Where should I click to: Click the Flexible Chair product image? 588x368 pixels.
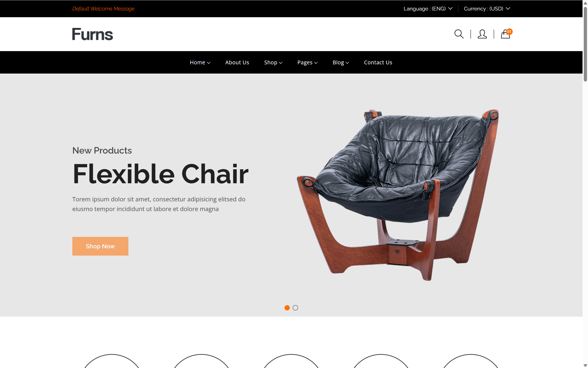(397, 195)
